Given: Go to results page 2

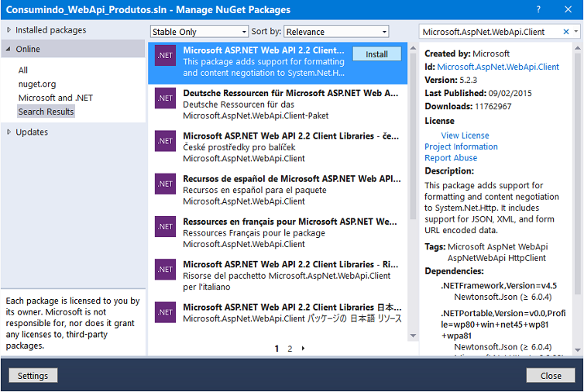Looking at the screenshot, I should click(290, 349).
